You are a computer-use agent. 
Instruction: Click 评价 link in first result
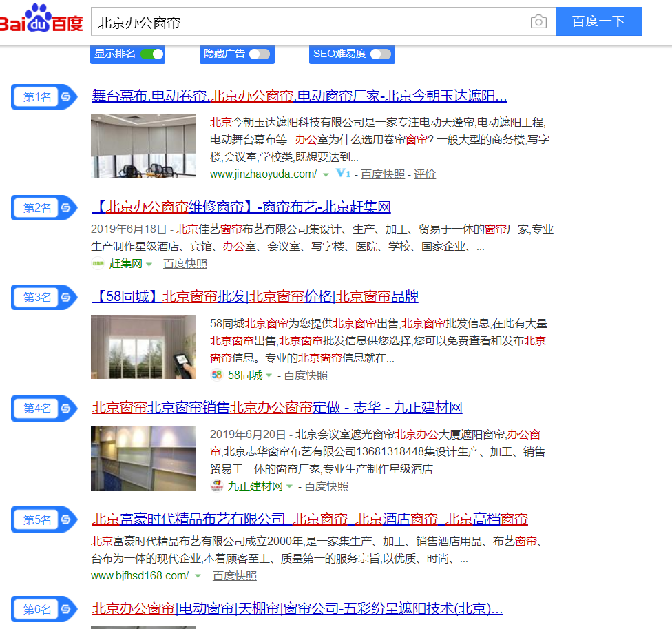click(424, 174)
